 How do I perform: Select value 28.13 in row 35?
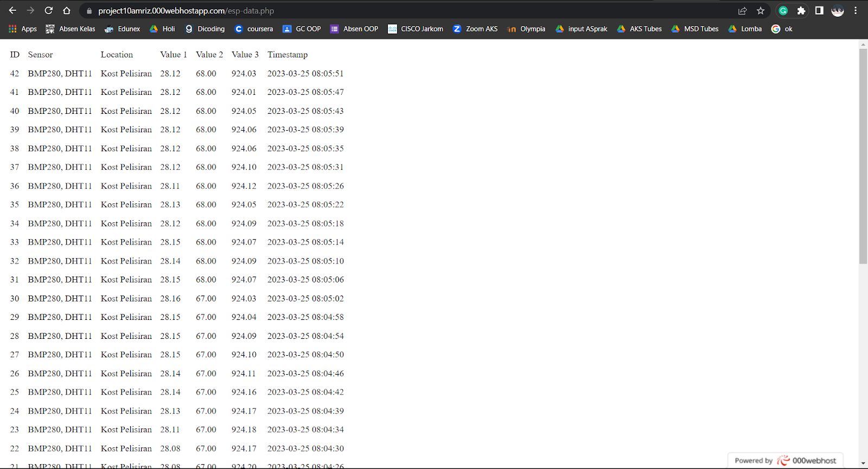click(170, 204)
